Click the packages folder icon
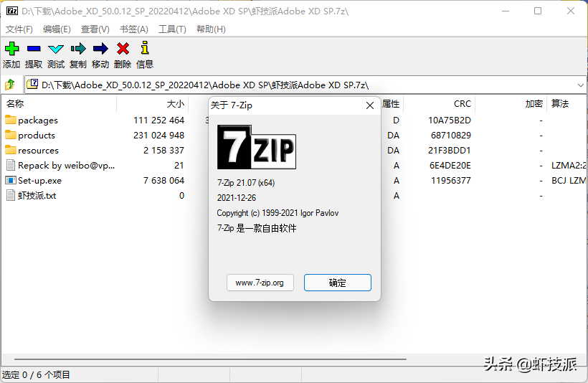This screenshot has height=383, width=588. [x=11, y=120]
